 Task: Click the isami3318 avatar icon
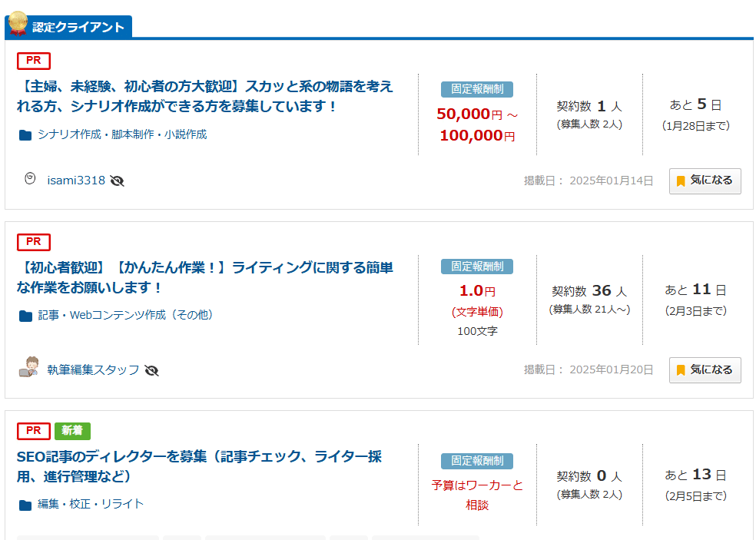[30, 179]
